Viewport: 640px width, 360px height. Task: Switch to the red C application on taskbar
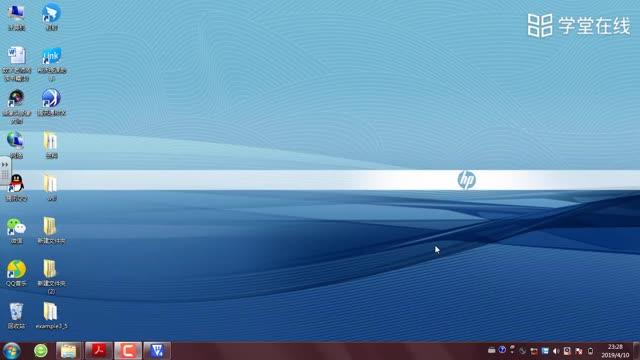click(128, 351)
